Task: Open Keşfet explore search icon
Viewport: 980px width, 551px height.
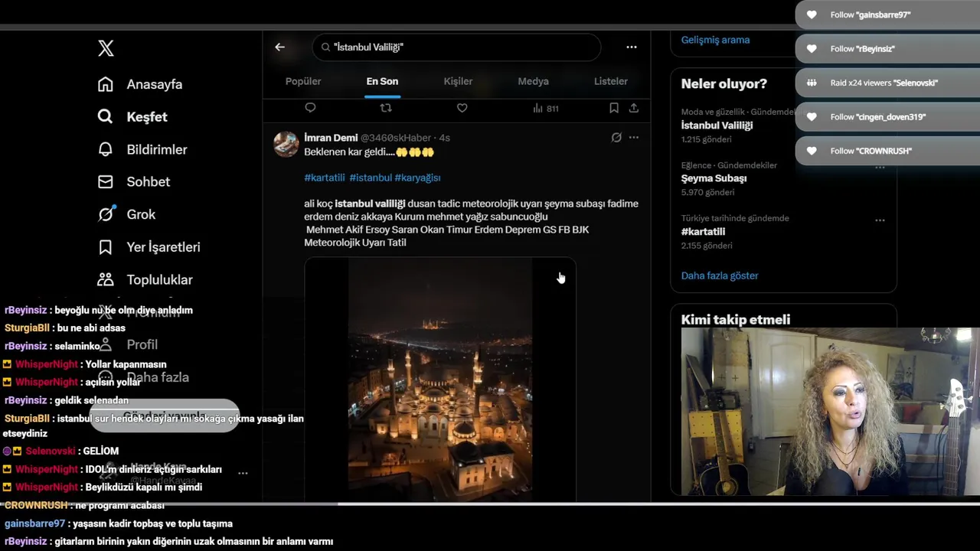Action: [x=106, y=117]
